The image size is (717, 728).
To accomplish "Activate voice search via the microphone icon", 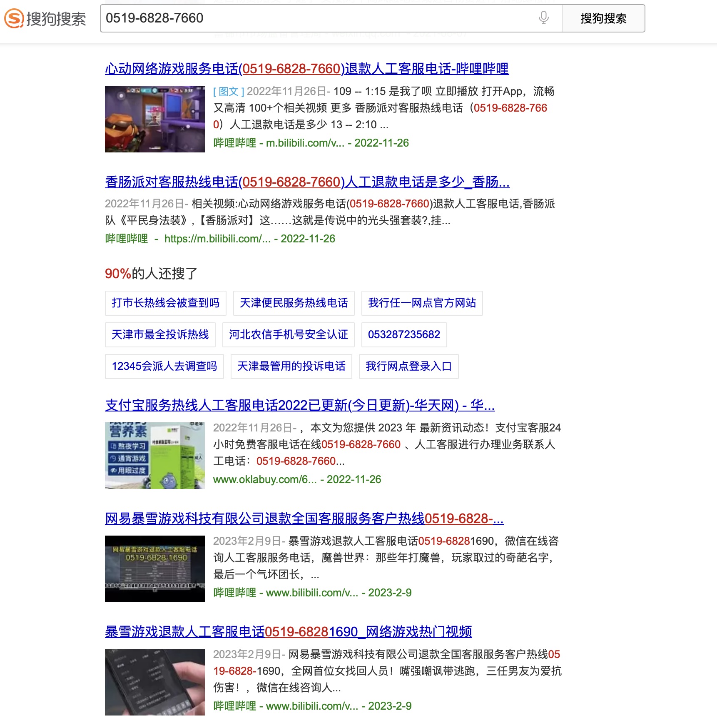I will point(543,18).
